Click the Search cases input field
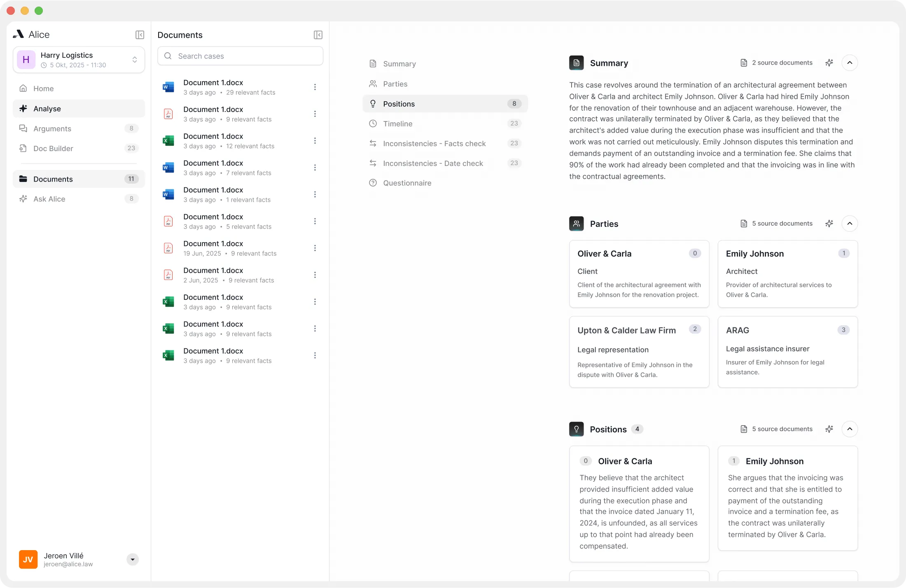The height and width of the screenshot is (588, 906). (x=241, y=56)
